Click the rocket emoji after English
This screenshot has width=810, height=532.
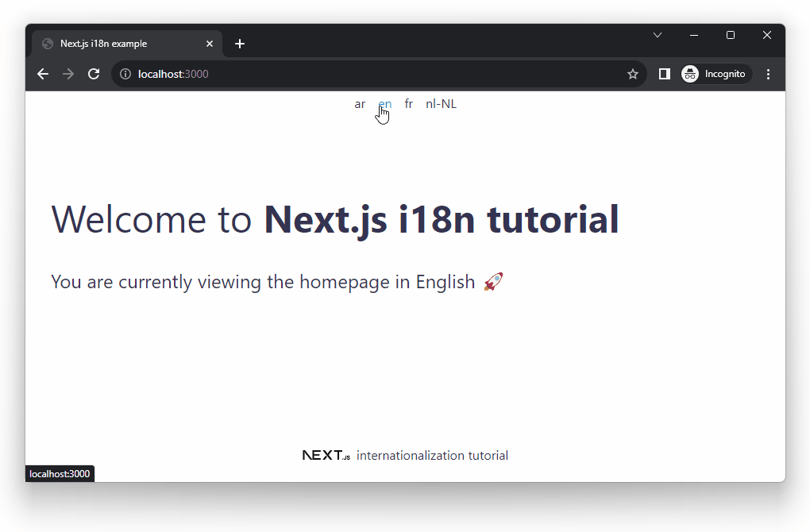click(493, 282)
